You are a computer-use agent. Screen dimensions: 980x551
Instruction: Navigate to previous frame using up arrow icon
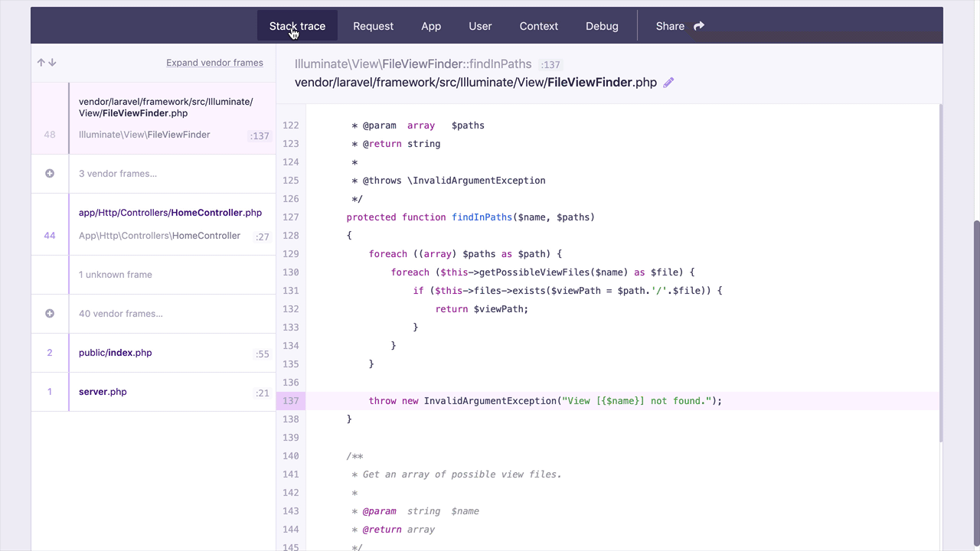click(x=40, y=62)
